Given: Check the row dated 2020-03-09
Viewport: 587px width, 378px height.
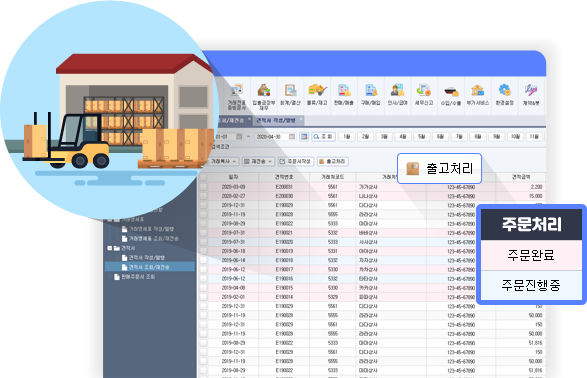Looking at the screenshot, I should [x=203, y=187].
